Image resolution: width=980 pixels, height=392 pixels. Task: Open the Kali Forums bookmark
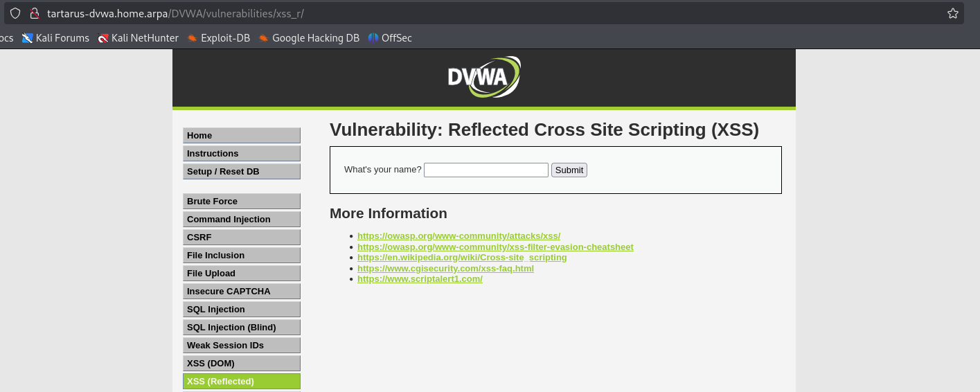coord(55,38)
